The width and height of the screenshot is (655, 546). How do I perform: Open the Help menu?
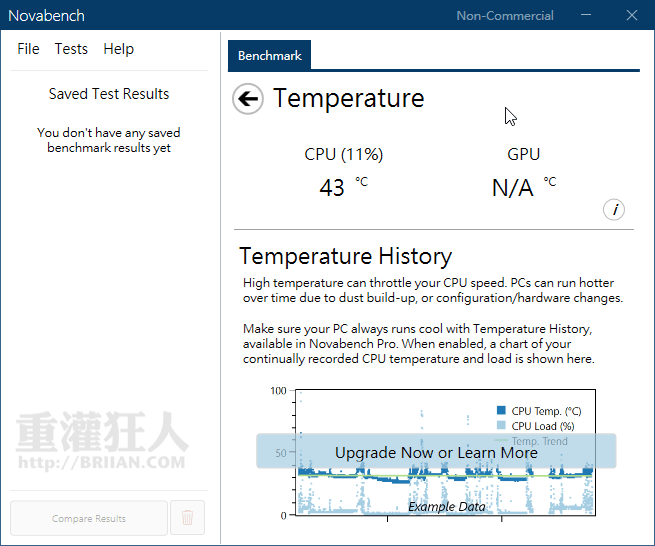pyautogui.click(x=118, y=49)
